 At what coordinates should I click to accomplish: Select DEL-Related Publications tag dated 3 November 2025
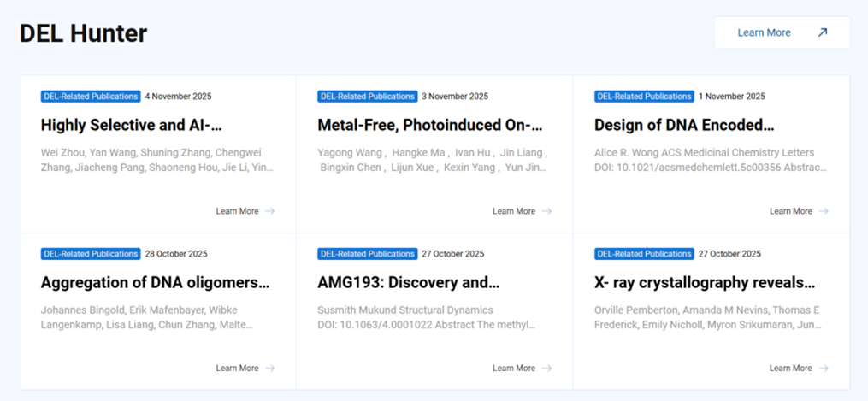[x=367, y=97]
